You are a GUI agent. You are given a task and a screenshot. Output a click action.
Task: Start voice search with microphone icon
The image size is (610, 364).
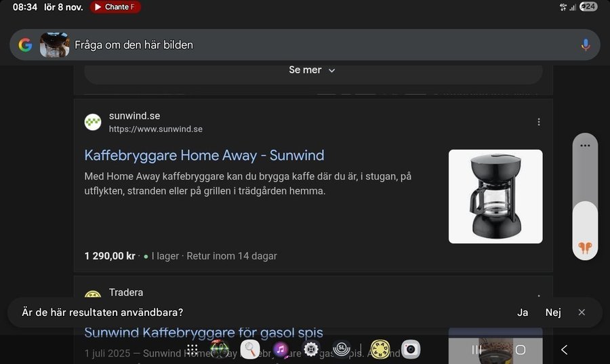coord(585,45)
